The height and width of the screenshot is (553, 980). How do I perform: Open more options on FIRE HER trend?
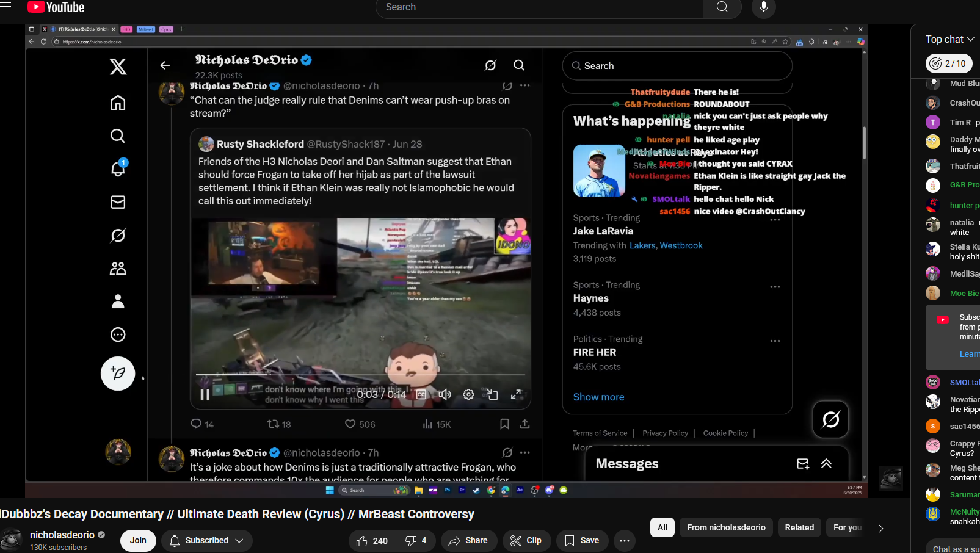(775, 341)
